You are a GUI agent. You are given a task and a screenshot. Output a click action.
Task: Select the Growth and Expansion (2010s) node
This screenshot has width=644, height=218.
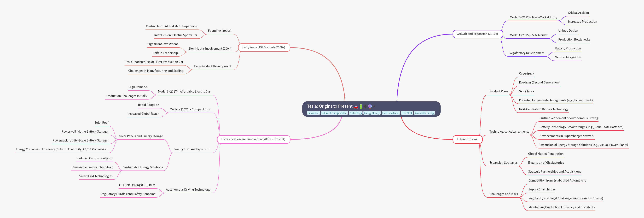tap(477, 34)
